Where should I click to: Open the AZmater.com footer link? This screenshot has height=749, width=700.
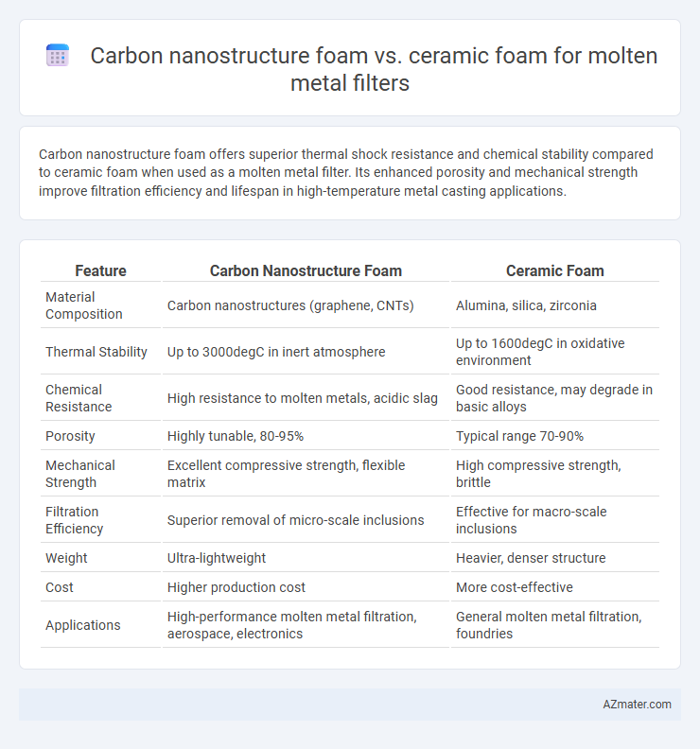637,705
